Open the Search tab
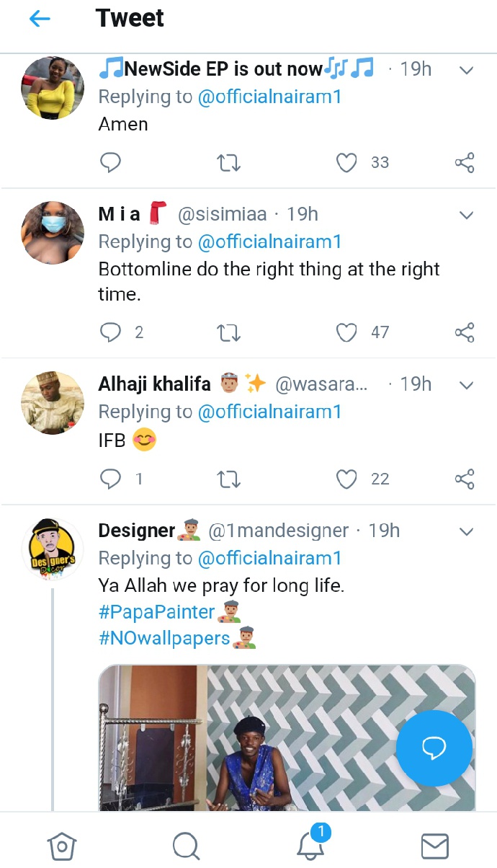Viewport: 497px width, 868px height. (x=186, y=845)
